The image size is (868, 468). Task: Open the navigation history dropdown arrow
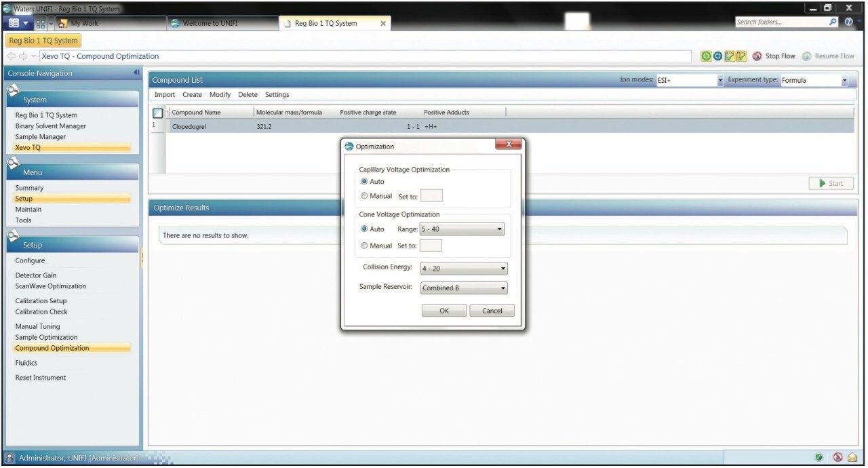[x=34, y=56]
